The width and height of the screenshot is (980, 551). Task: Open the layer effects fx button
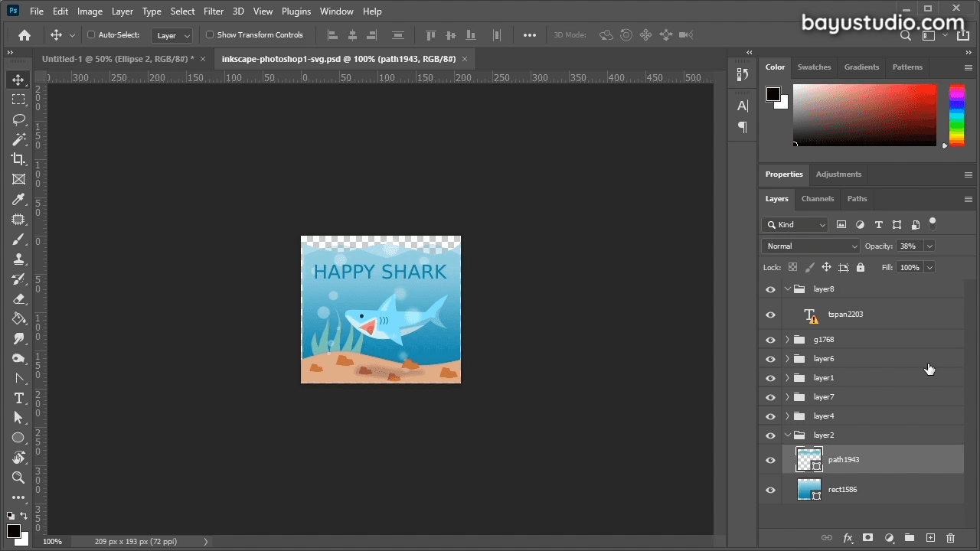tap(848, 538)
